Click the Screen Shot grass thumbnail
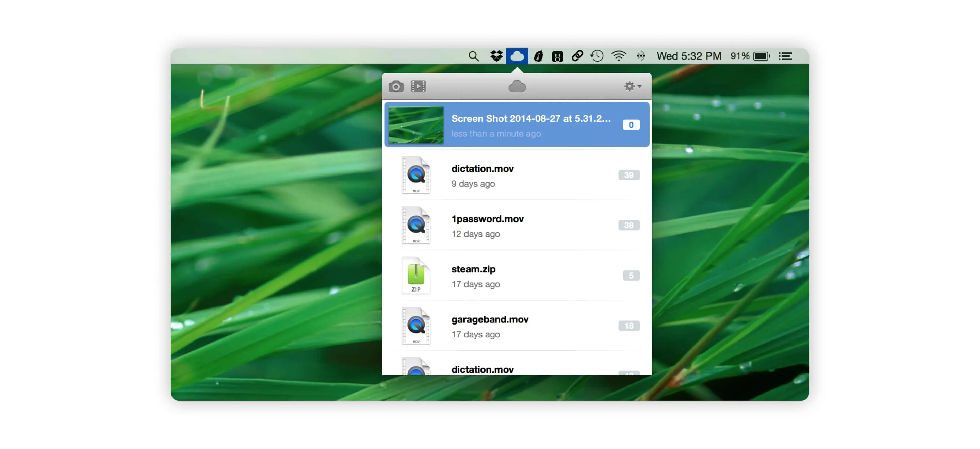The image size is (980, 449). pyautogui.click(x=416, y=125)
